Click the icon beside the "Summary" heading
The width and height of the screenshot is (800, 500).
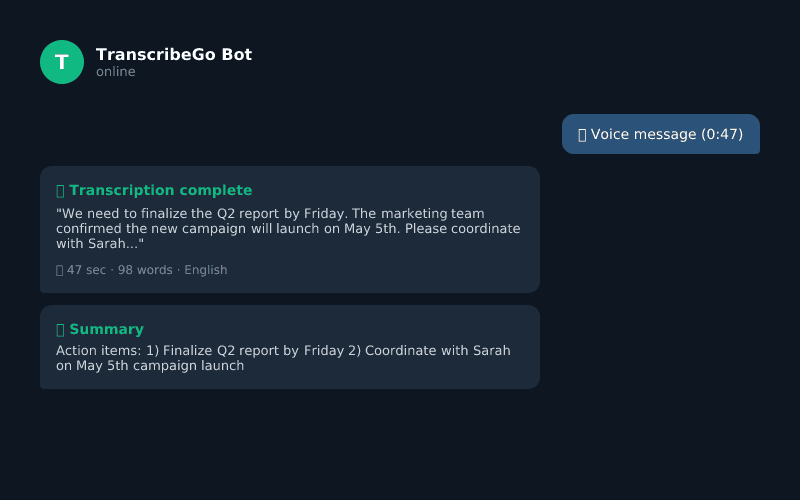point(60,329)
